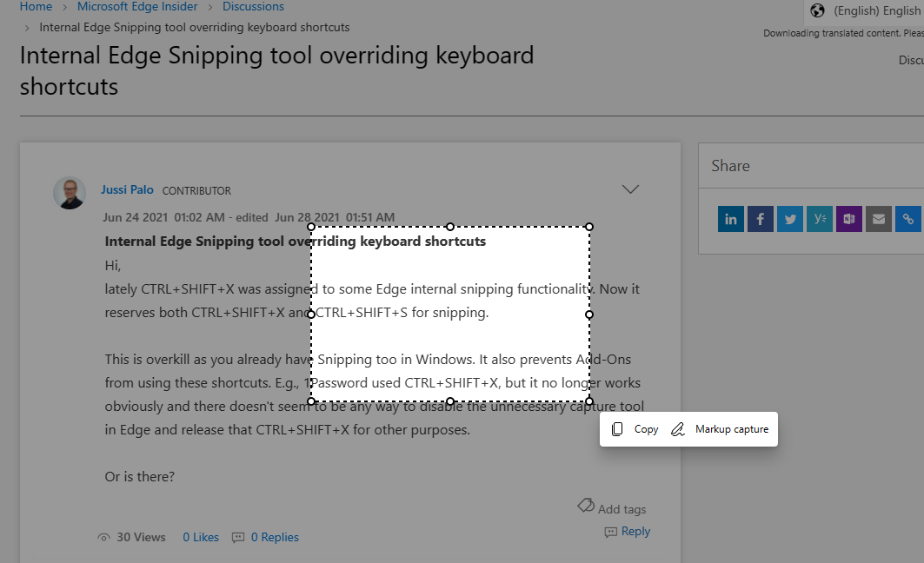924x563 pixels.
Task: Share the post to Yammer
Action: pyautogui.click(x=820, y=219)
